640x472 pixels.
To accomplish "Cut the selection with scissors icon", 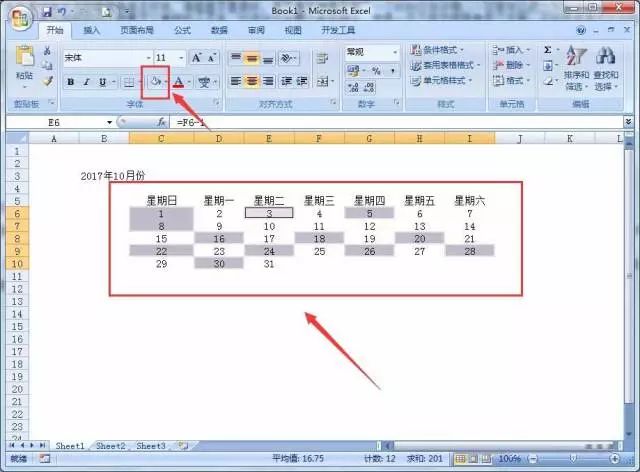I will (47, 51).
